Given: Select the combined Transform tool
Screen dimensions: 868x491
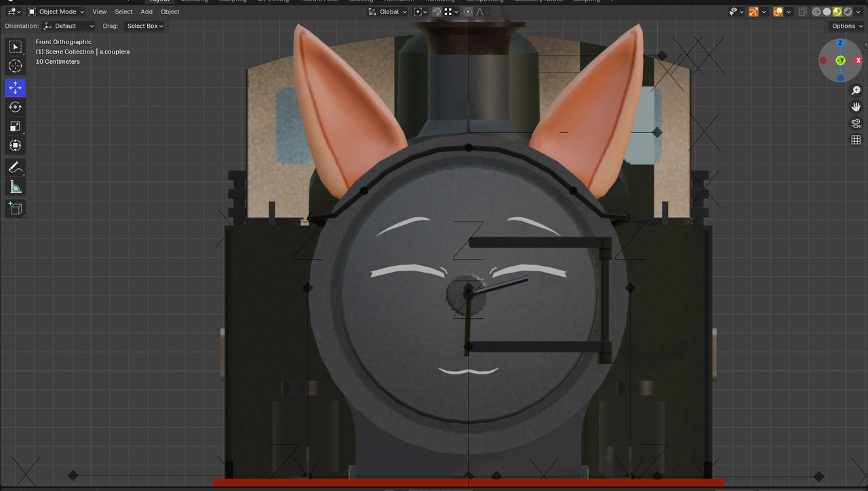Looking at the screenshot, I should click(x=15, y=145).
